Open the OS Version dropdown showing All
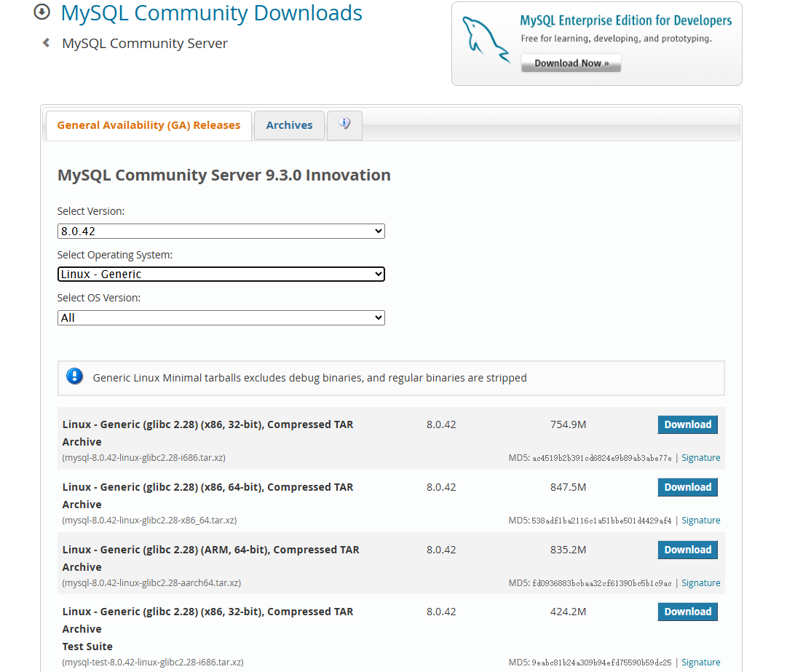The image size is (811, 672). tap(221, 317)
